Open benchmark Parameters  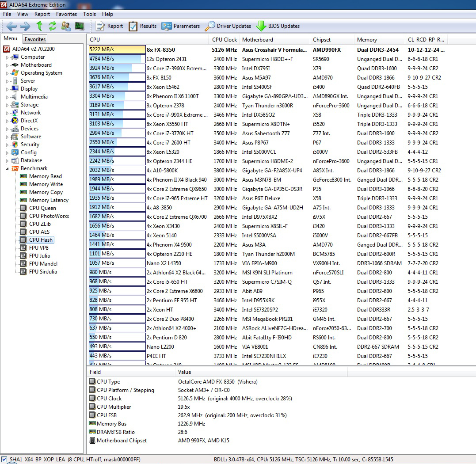point(181,26)
